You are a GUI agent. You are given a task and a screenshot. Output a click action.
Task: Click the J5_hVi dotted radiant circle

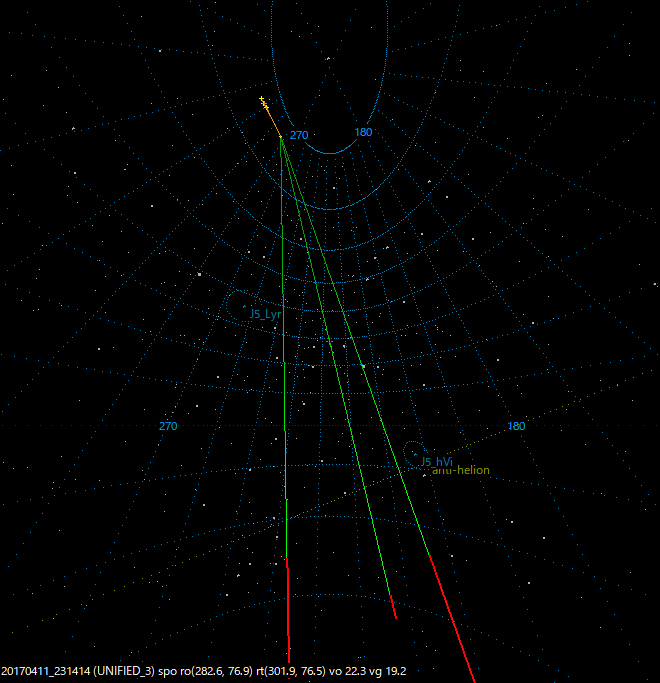tap(414, 453)
